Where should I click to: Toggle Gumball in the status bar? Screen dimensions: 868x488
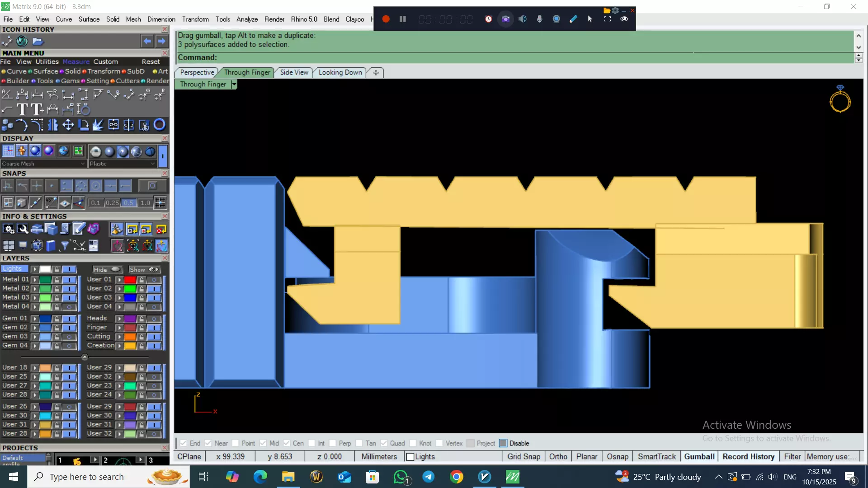(699, 456)
